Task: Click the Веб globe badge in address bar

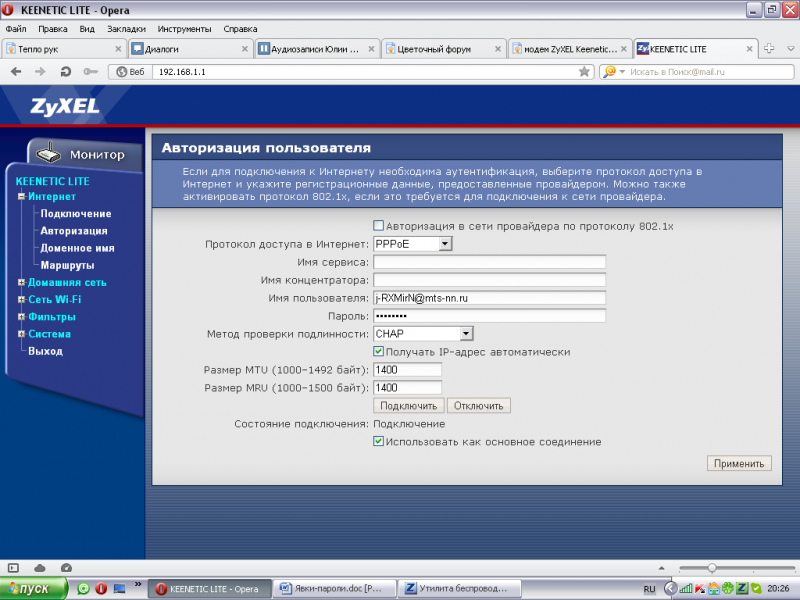Action: [131, 72]
